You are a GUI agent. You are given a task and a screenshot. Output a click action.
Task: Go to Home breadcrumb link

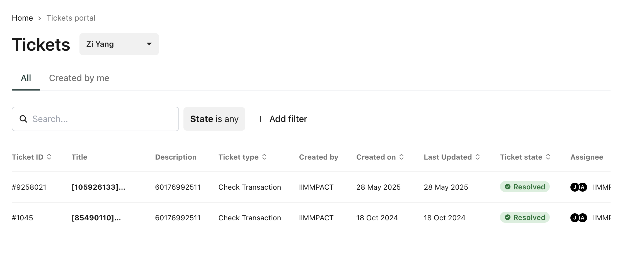(x=22, y=18)
